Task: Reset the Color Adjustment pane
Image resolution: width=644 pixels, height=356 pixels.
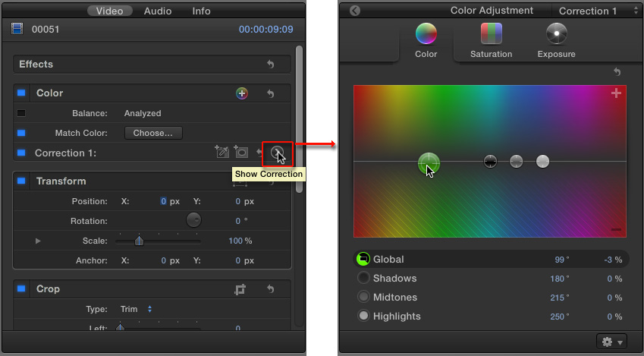Action: pos(617,71)
